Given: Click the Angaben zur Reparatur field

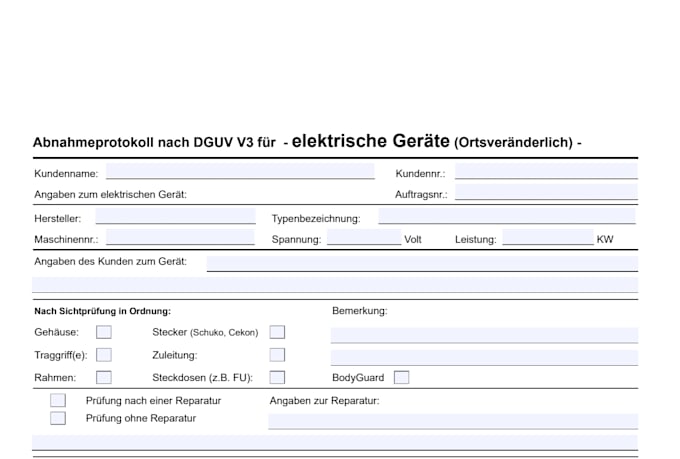Looking at the screenshot, I should [x=453, y=421].
